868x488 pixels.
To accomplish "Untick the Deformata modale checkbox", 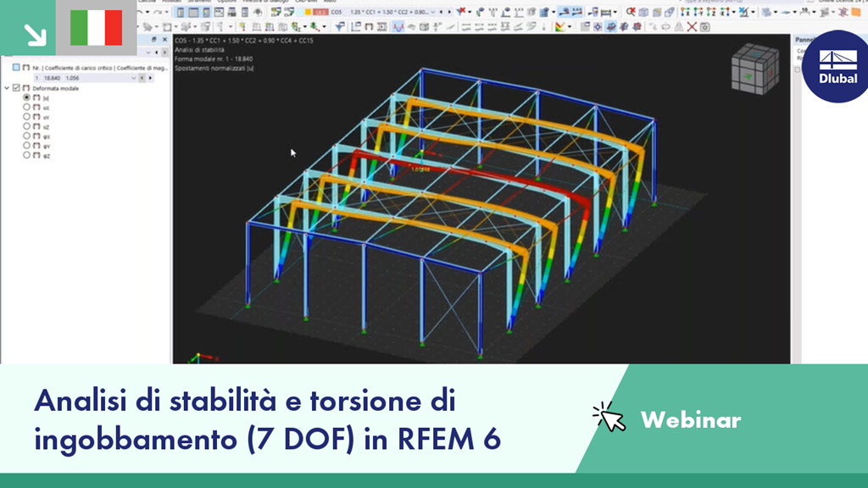I will click(16, 88).
